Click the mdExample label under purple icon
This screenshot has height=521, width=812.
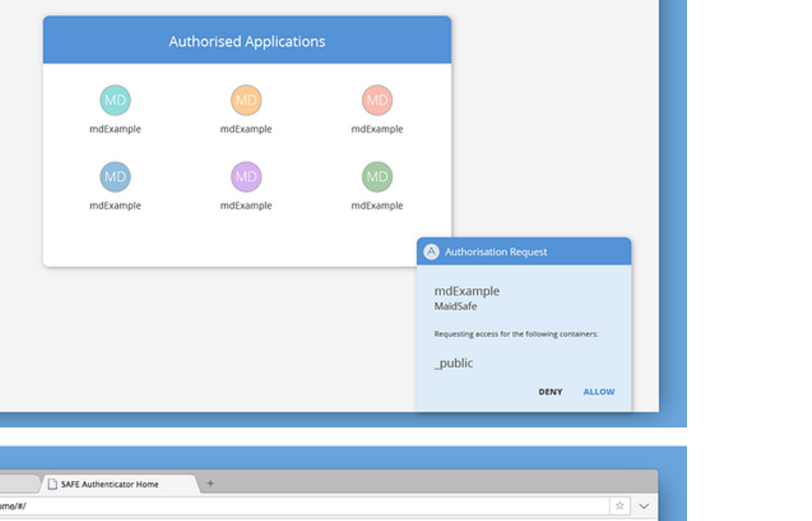(246, 206)
